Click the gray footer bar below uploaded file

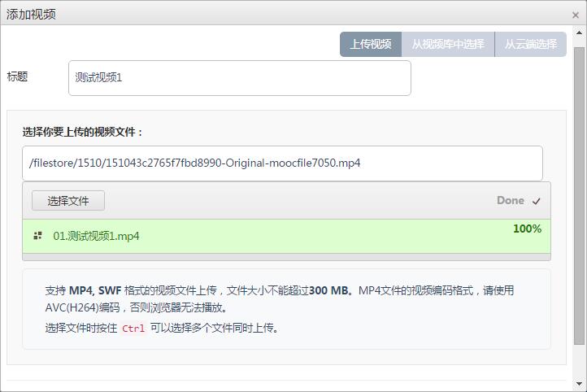(x=286, y=257)
